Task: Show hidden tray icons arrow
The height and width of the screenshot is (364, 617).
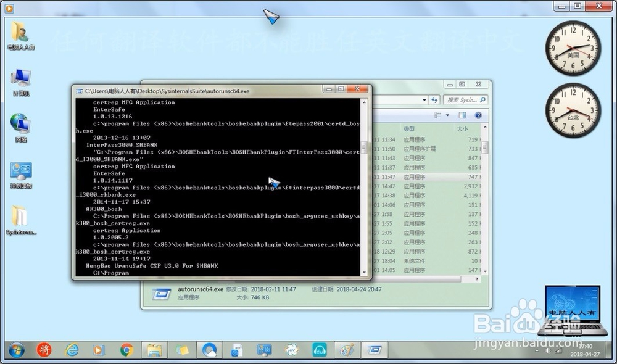Action: pyautogui.click(x=537, y=350)
